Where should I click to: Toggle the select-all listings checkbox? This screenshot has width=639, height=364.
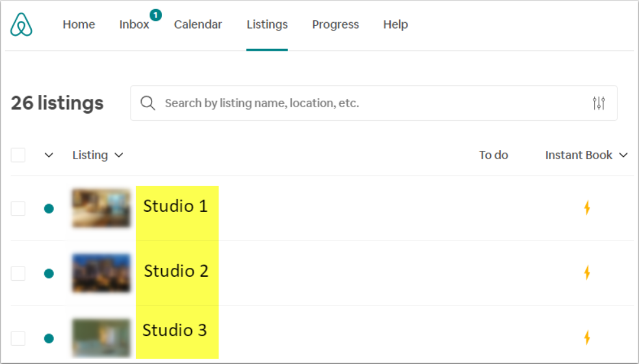(18, 155)
